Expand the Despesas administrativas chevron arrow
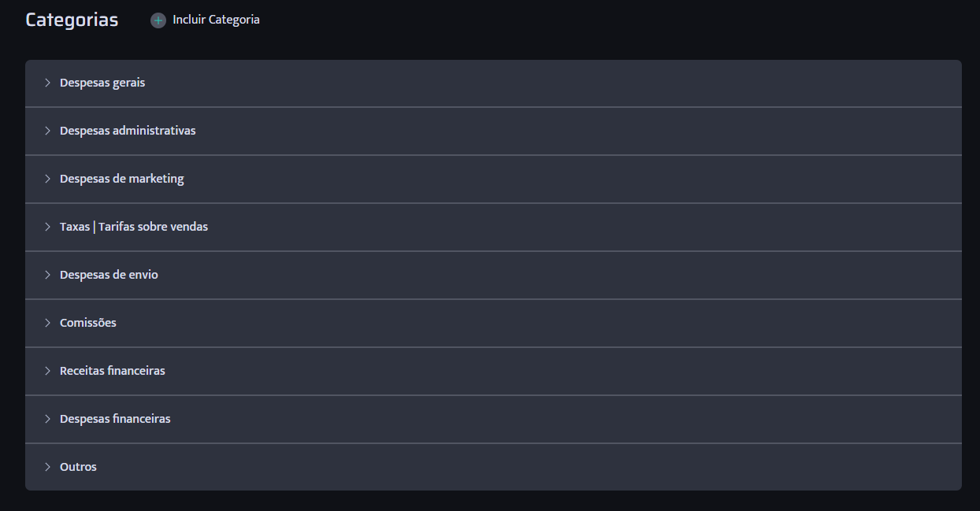 47,131
